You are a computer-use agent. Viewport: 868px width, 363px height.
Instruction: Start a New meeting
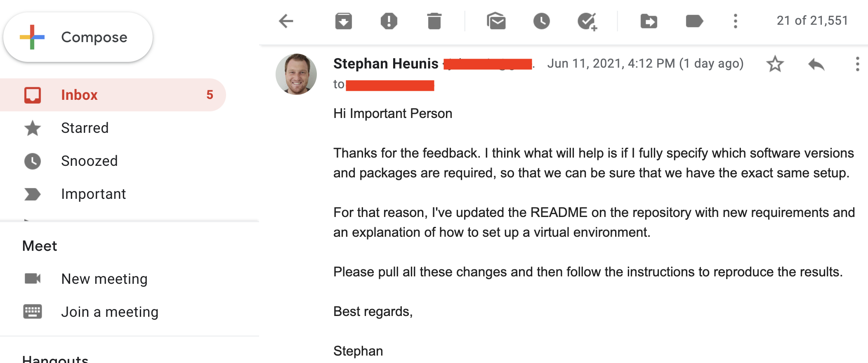tap(104, 279)
